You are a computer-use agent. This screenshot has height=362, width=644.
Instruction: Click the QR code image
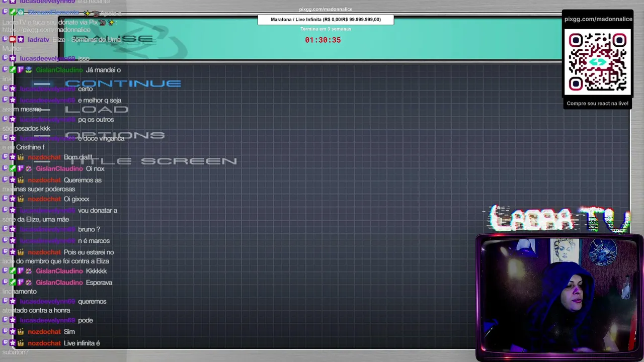point(598,62)
